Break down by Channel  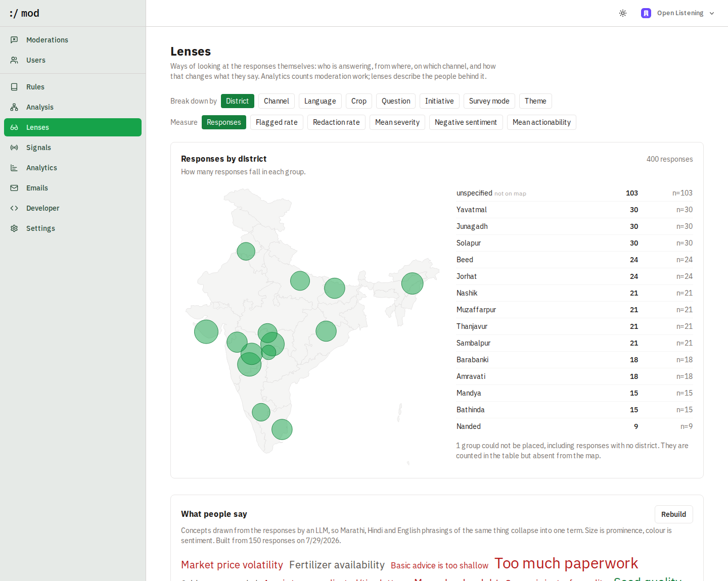pos(277,101)
